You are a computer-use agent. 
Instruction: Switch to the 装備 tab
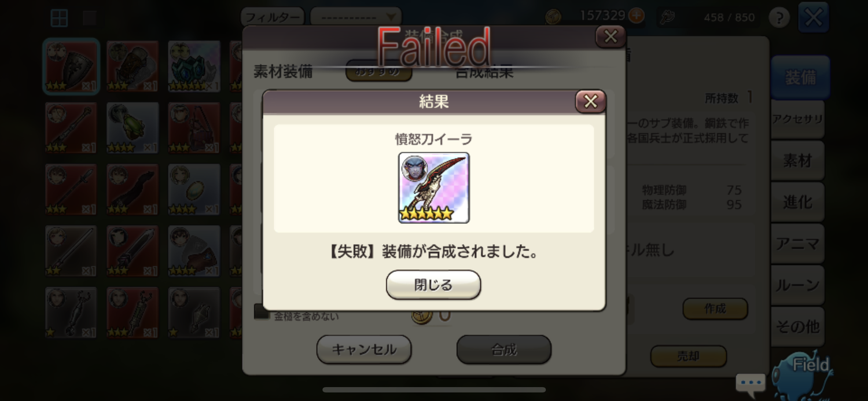pos(800,77)
